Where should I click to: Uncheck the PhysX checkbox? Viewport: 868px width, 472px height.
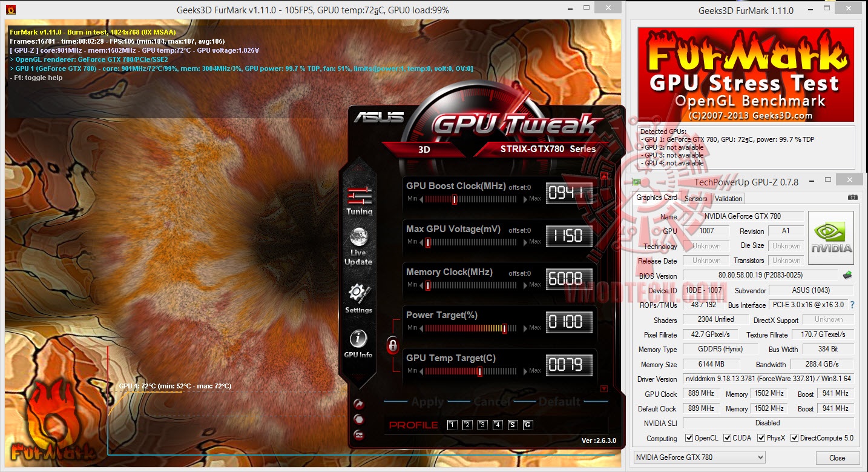click(x=761, y=438)
